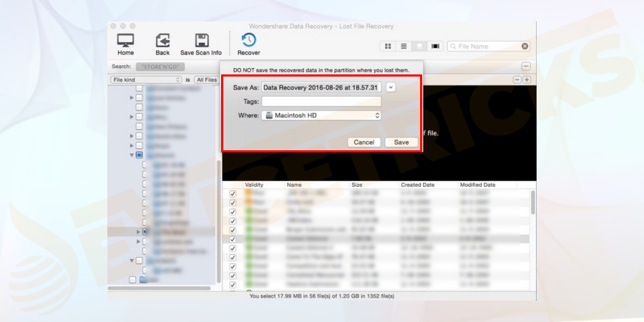
Task: Click the Save As filename field
Action: [321, 87]
